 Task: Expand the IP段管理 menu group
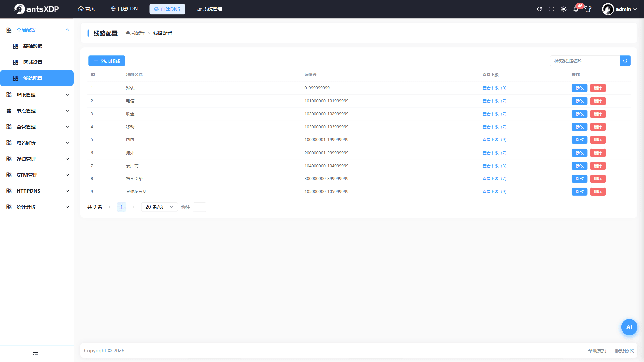point(37,95)
